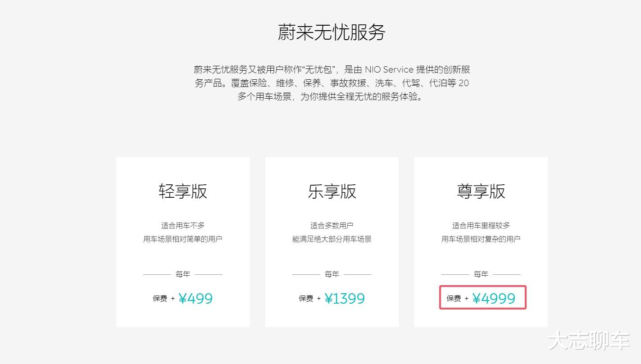The width and height of the screenshot is (641, 364).
Task: Click the 适合用车不多 description text
Action: coord(182,225)
